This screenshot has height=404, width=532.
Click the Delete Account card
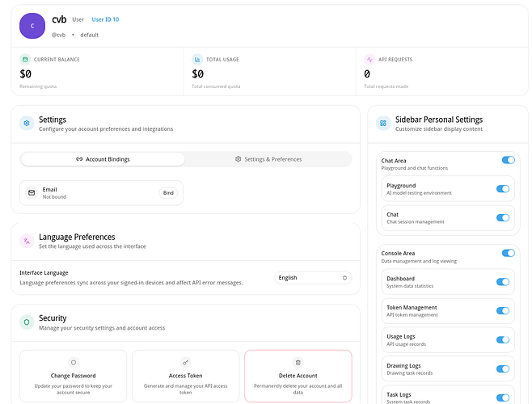[x=298, y=377]
